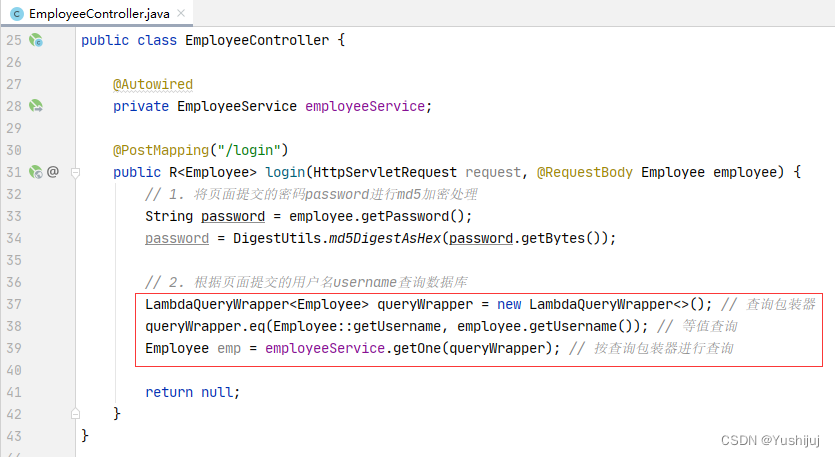Screen dimensions: 835x457
Task: Click DigestUtils on line 34
Action: [x=277, y=238]
